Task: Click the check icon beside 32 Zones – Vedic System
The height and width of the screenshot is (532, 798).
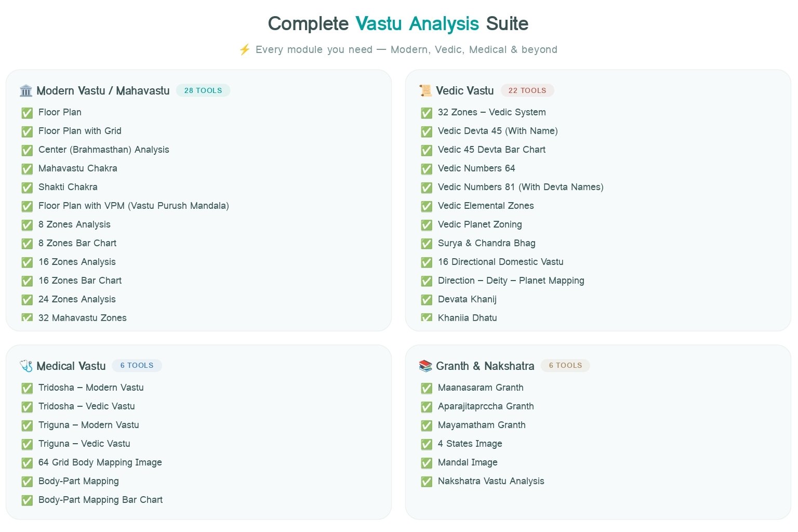Action: click(x=427, y=113)
